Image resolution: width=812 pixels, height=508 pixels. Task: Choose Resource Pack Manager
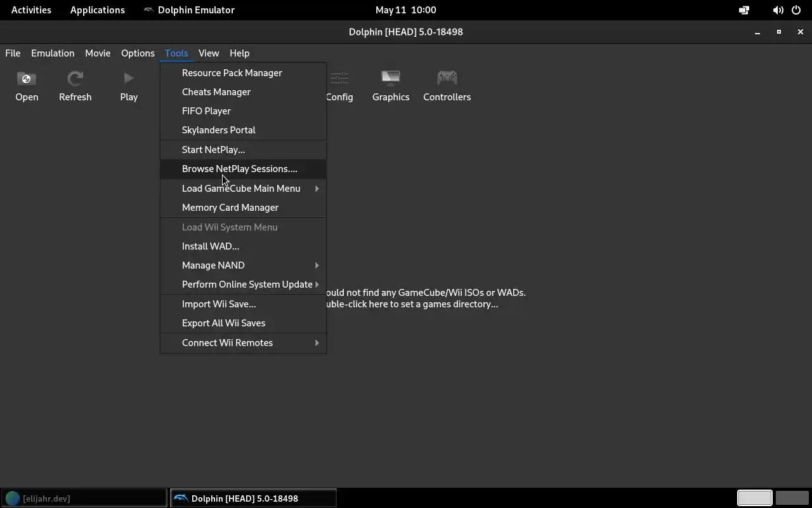click(243, 73)
